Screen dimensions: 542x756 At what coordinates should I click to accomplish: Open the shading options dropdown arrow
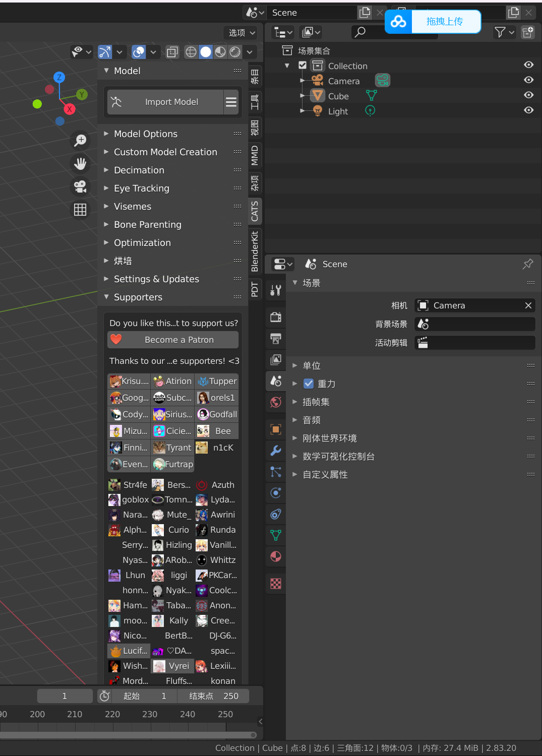pos(250,52)
